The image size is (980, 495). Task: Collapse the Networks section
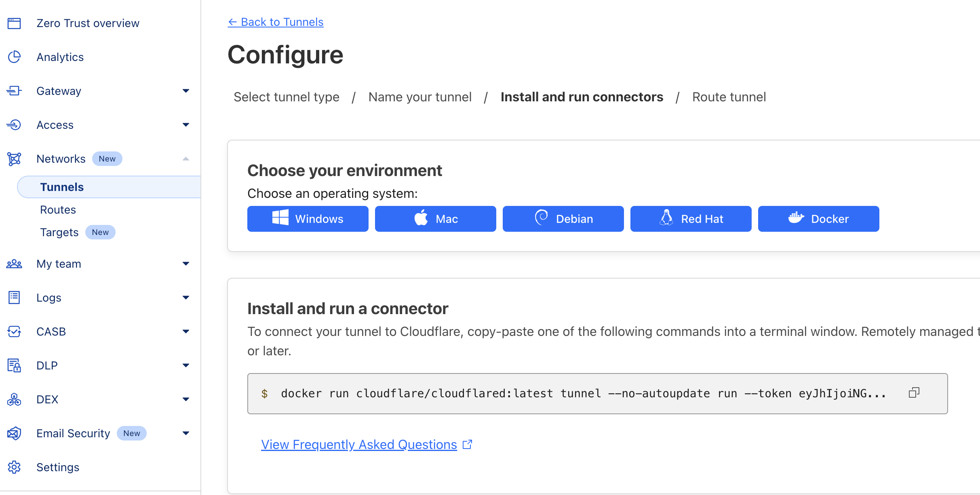pyautogui.click(x=186, y=158)
